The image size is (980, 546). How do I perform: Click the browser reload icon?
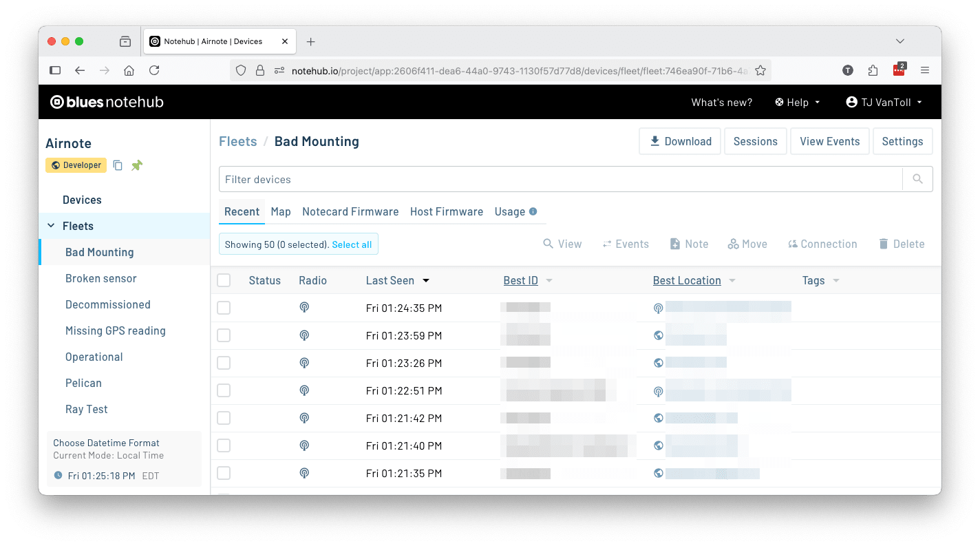154,70
